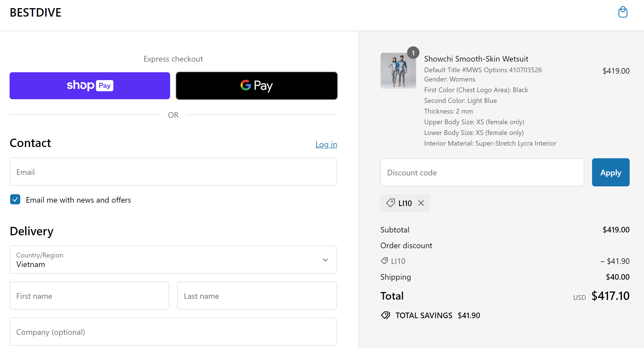Pay with Google Pay button

[257, 86]
